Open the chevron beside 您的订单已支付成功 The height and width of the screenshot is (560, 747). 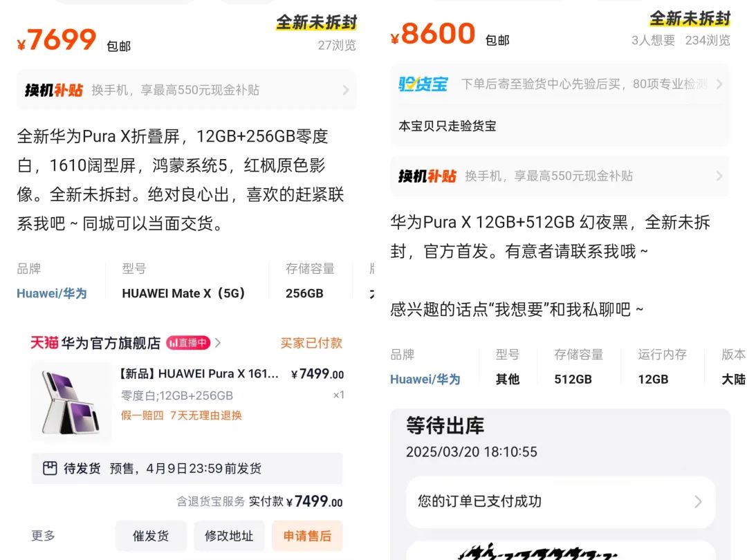[x=698, y=501]
